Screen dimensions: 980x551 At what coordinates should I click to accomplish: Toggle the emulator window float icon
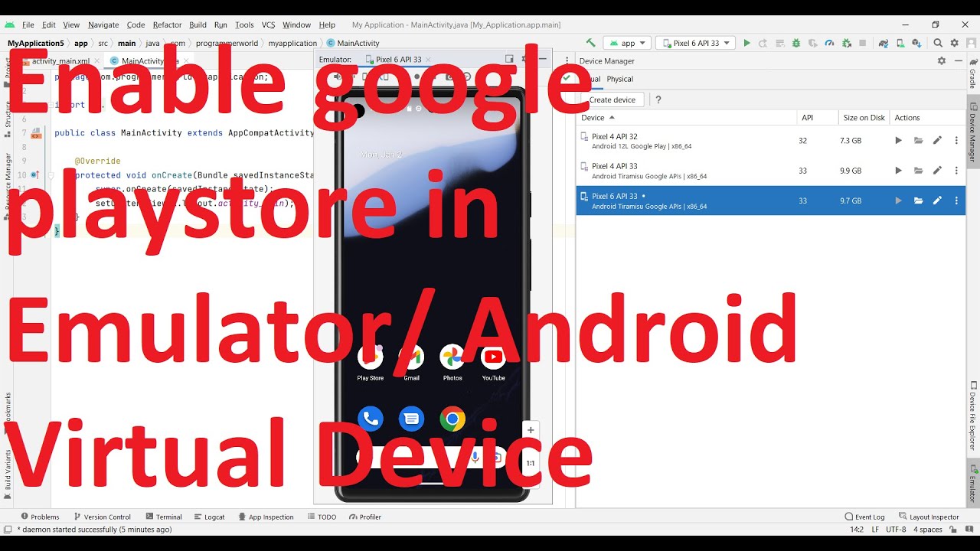[x=509, y=59]
